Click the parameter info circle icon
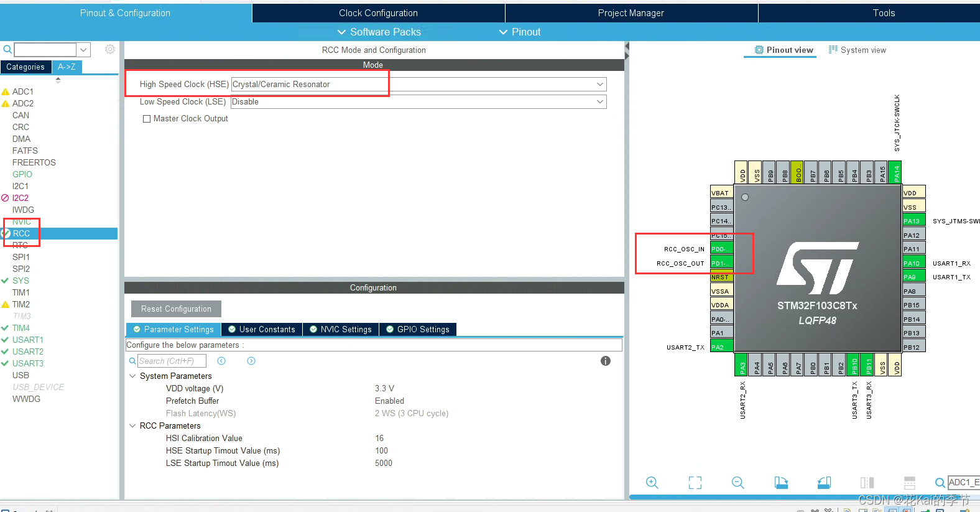 (606, 361)
